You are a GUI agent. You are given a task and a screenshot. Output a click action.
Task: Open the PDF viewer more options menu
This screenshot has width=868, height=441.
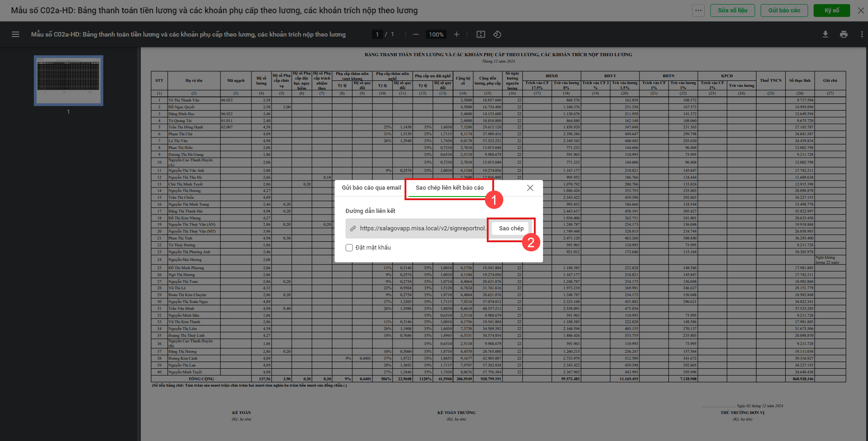(862, 34)
